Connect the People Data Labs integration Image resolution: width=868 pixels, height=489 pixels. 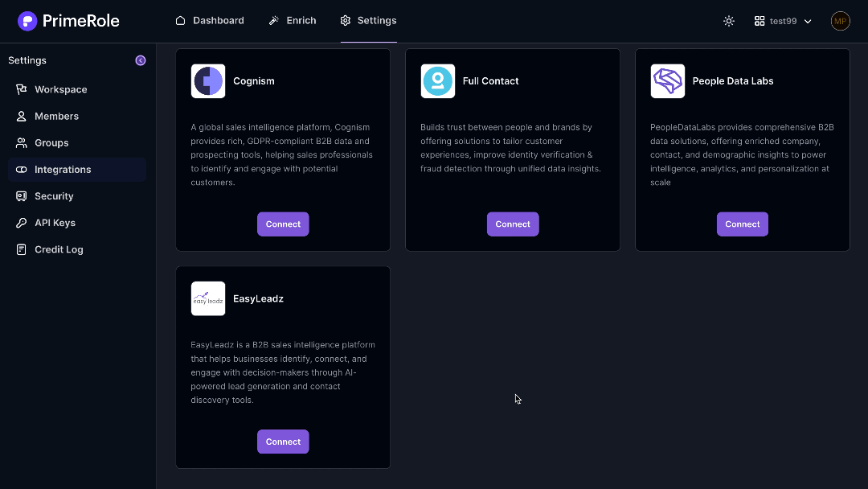click(x=743, y=224)
